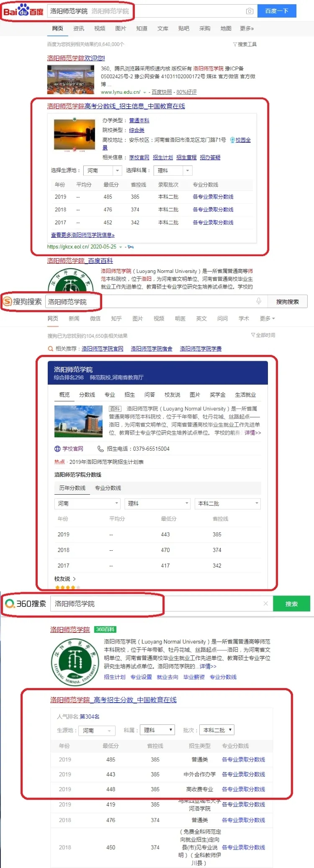314x868 pixels.
Task: Clear 360 search box with X
Action: [265, 603]
